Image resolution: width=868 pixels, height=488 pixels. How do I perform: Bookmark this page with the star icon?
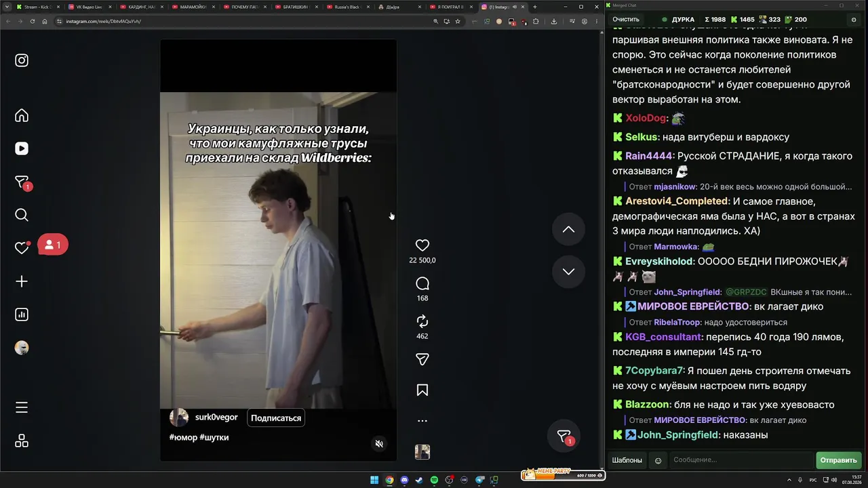458,21
